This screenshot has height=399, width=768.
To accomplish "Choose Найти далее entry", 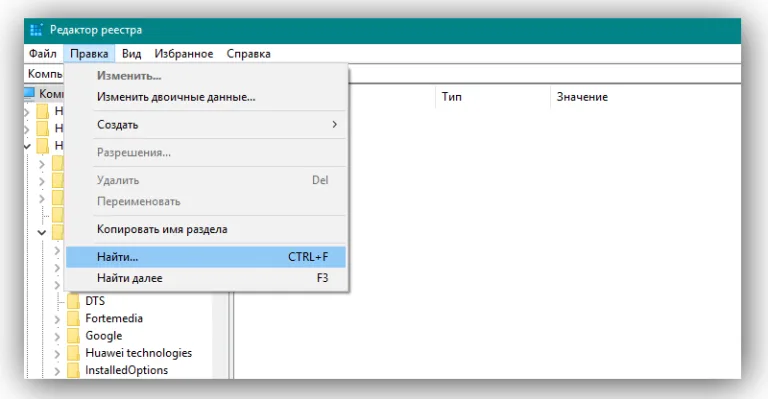I will pos(206,278).
